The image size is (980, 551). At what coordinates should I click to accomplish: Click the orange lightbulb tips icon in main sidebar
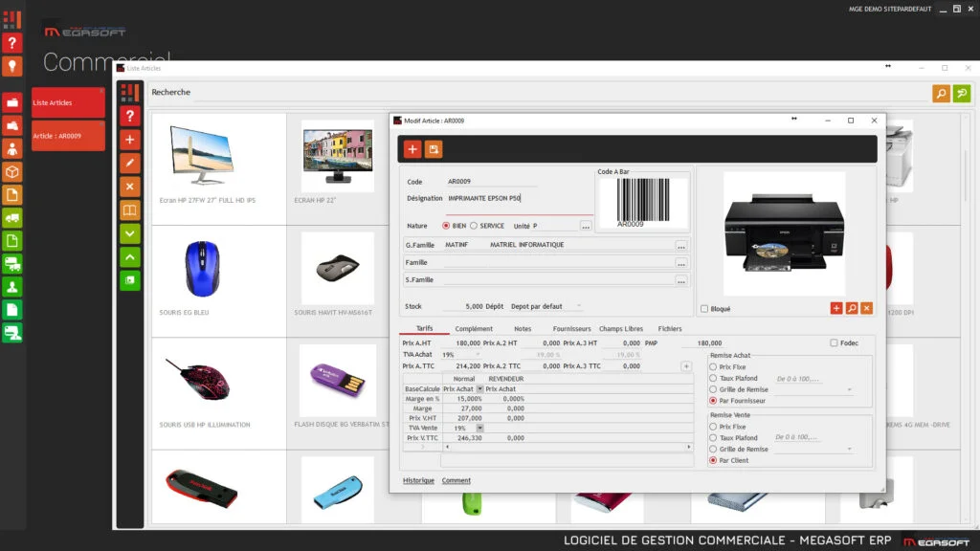(11, 66)
